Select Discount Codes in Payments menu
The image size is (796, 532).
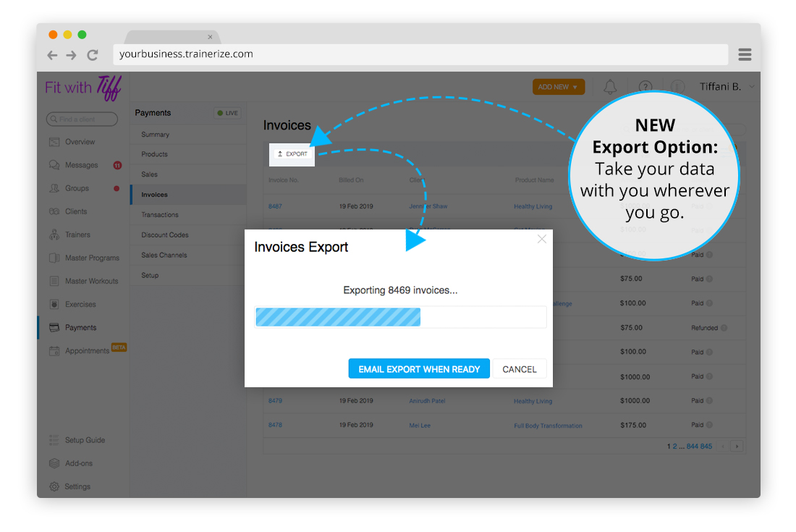(165, 235)
